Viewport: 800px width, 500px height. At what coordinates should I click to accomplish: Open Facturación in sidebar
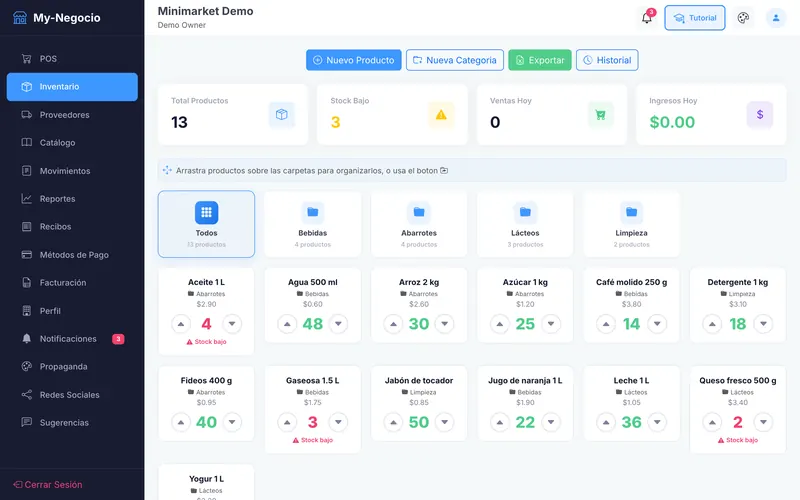tap(72, 283)
